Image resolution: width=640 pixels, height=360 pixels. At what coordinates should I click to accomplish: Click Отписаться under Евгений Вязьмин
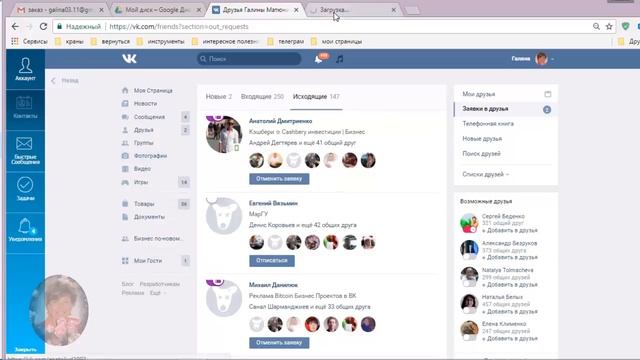click(272, 260)
